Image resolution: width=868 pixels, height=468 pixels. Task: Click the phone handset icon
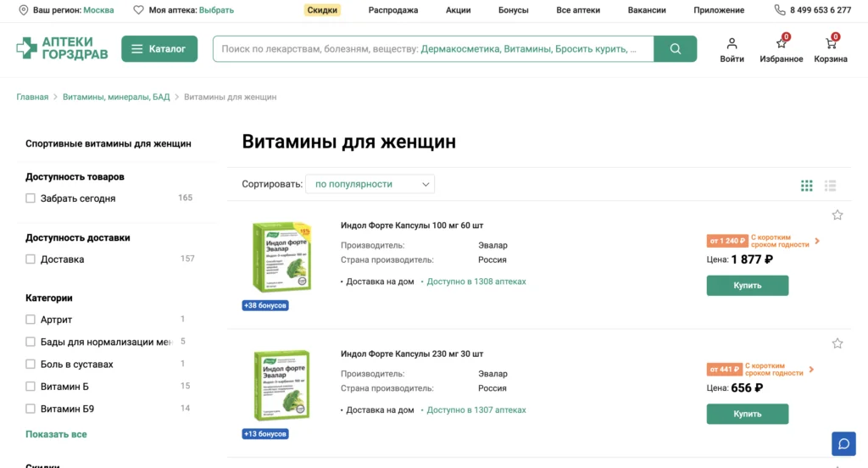[x=780, y=10]
